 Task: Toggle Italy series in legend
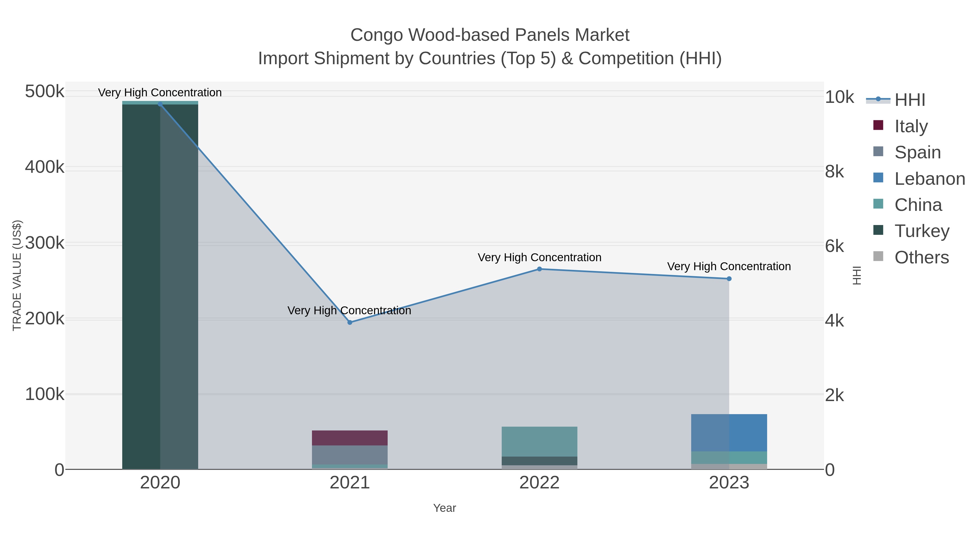point(900,126)
